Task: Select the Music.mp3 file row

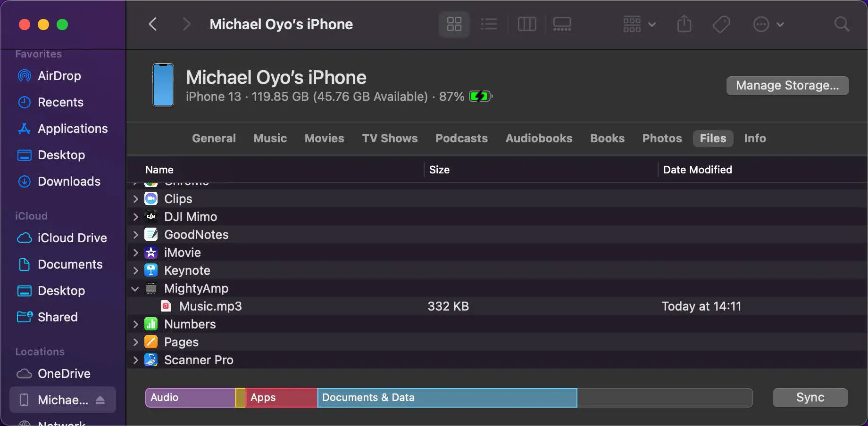Action: pyautogui.click(x=210, y=306)
